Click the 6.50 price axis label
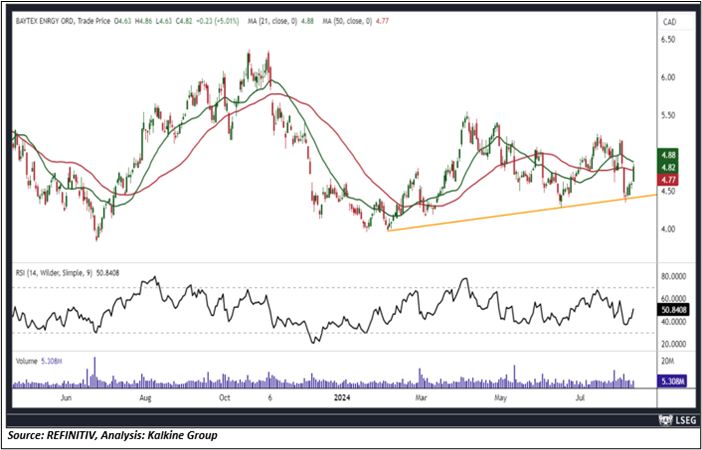 [668, 40]
